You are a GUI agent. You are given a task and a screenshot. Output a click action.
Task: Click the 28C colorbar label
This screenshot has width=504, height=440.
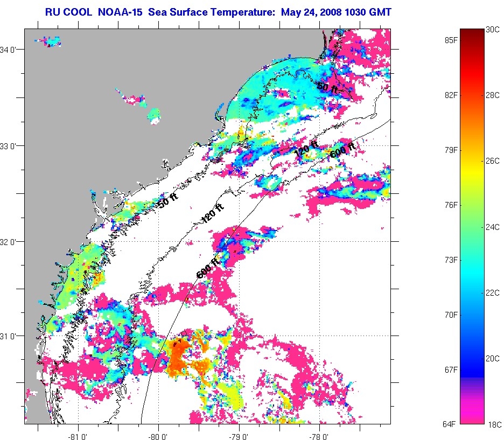coord(493,95)
